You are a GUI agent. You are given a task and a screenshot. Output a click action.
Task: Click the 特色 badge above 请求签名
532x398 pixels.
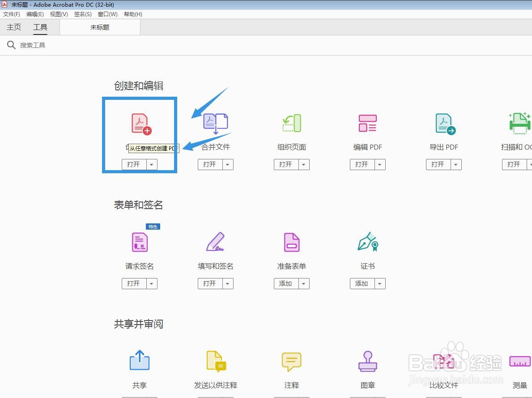(153, 227)
